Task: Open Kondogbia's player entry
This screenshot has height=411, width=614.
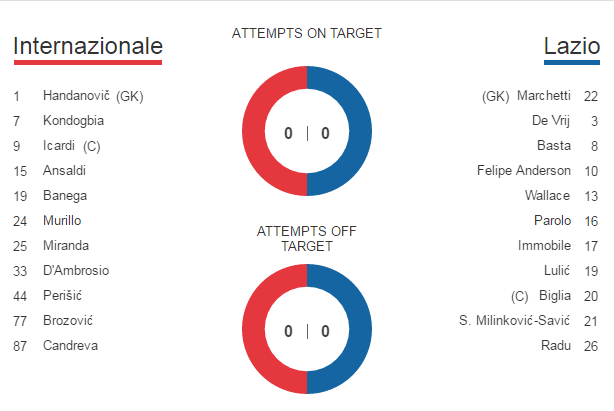Action: click(x=73, y=121)
